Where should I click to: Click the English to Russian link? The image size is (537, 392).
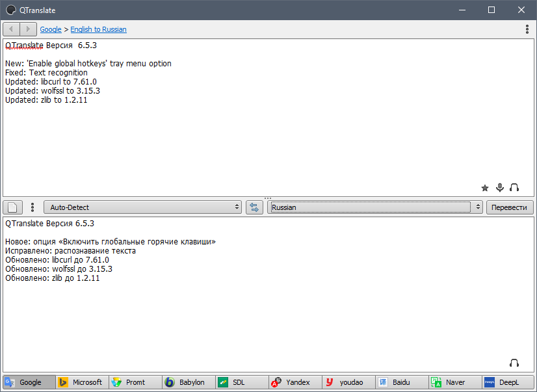[98, 29]
